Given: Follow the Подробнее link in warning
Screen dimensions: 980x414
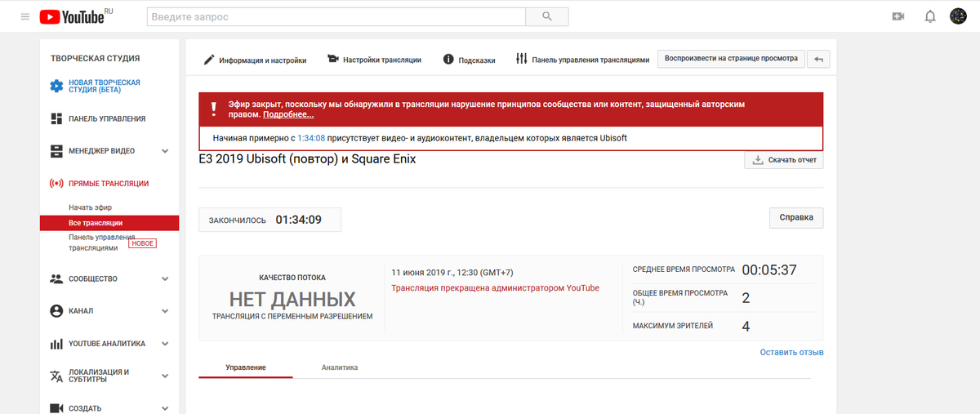Looking at the screenshot, I should pos(288,114).
